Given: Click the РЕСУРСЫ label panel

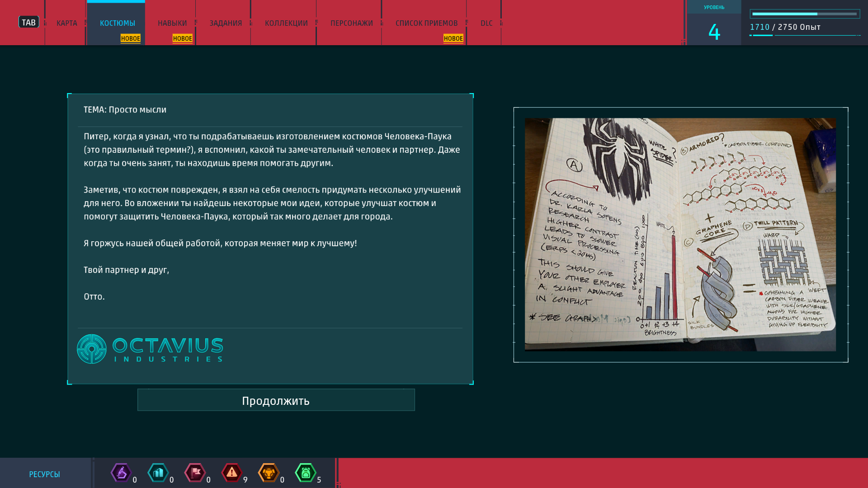Looking at the screenshot, I should tap(45, 474).
